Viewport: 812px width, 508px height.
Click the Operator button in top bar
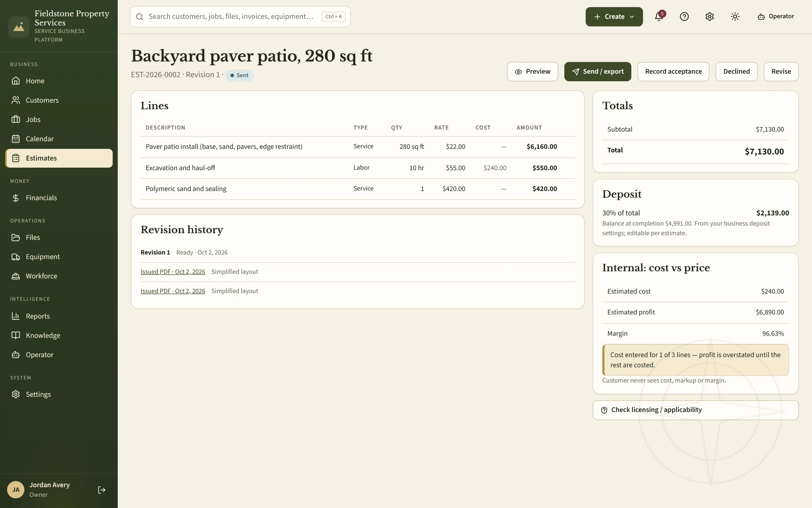coord(776,17)
